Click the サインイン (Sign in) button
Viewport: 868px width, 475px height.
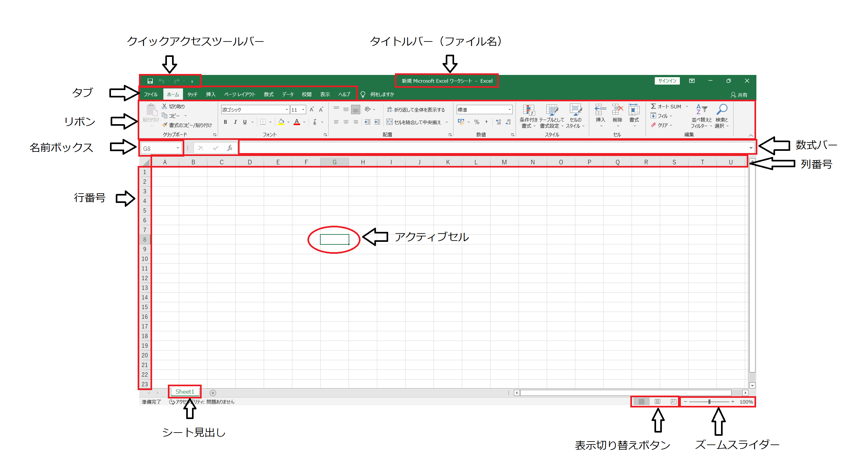pyautogui.click(x=667, y=81)
